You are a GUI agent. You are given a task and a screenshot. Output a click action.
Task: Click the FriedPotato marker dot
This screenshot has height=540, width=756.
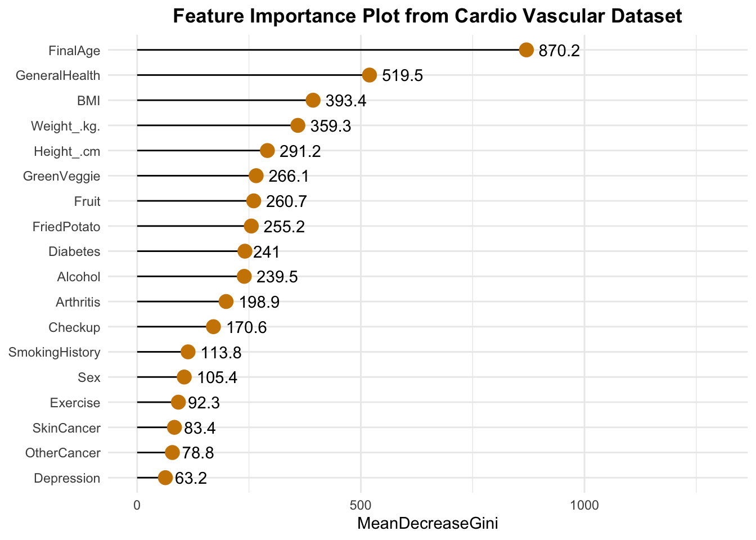251,226
